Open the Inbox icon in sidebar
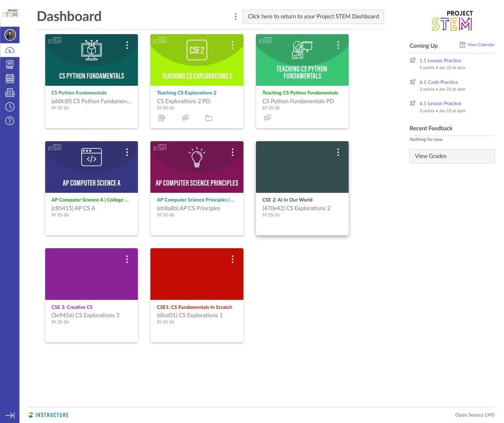504x423 pixels. 10,93
